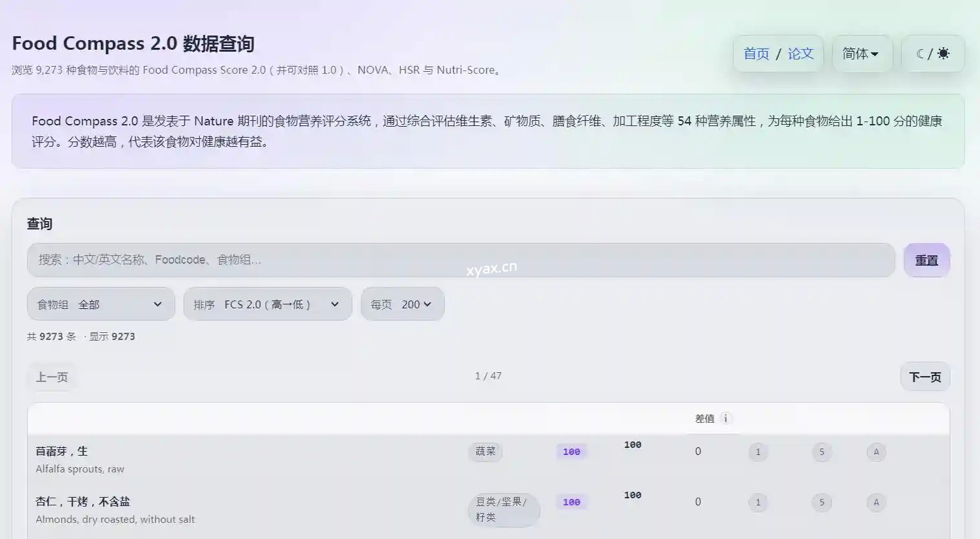Focus the food search input field
Viewport: 980px width, 539px height.
pos(460,260)
